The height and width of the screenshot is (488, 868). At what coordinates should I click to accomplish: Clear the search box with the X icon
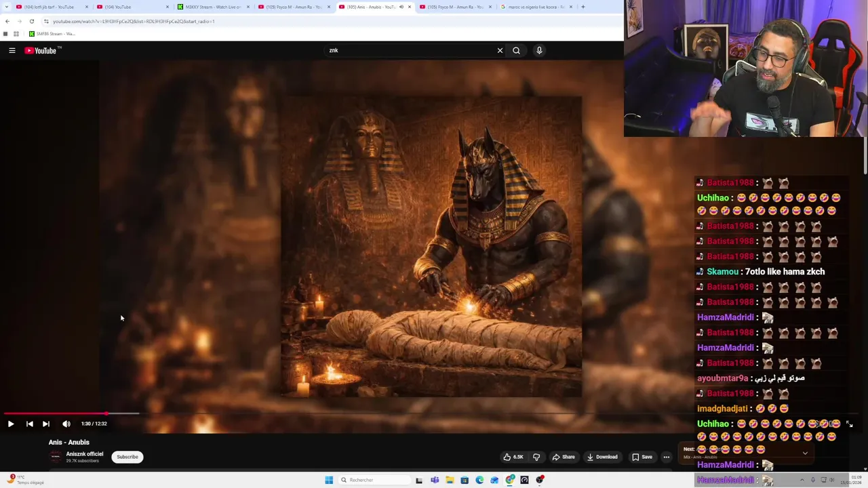tap(500, 50)
